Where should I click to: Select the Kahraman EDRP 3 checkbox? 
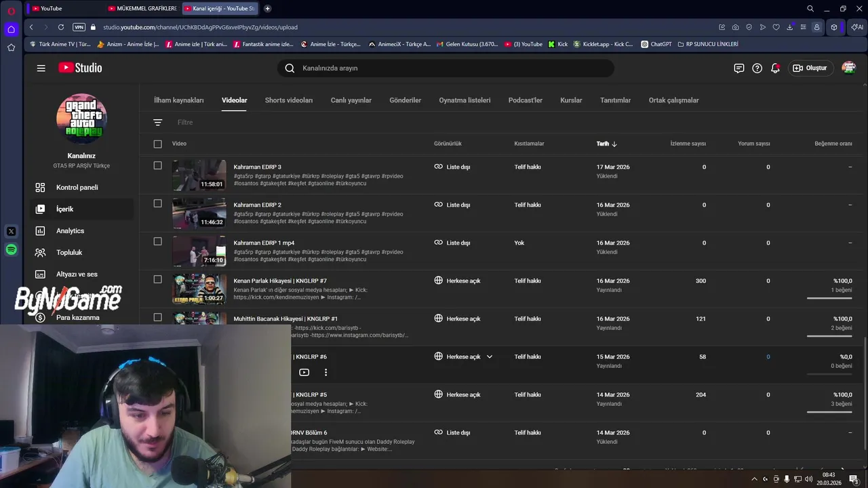point(158,165)
